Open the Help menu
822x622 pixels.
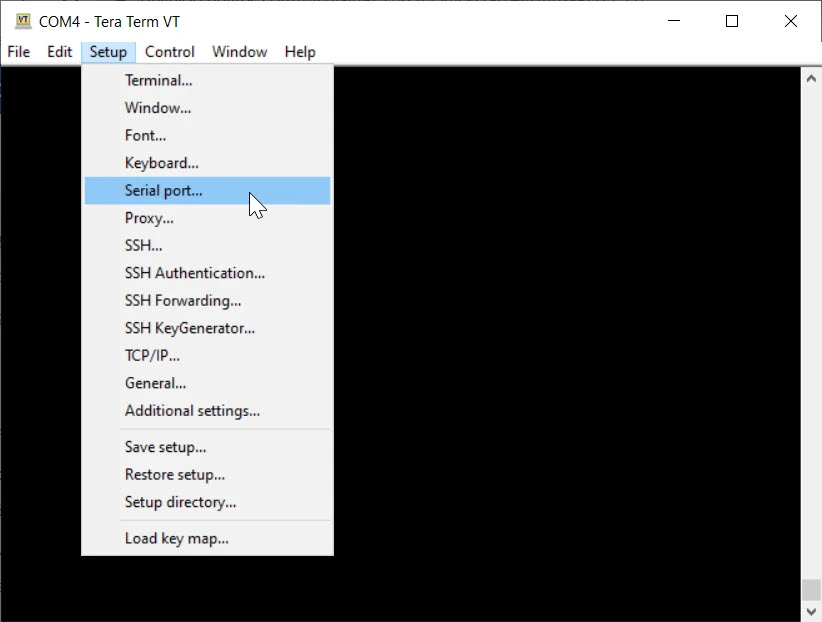[x=299, y=52]
